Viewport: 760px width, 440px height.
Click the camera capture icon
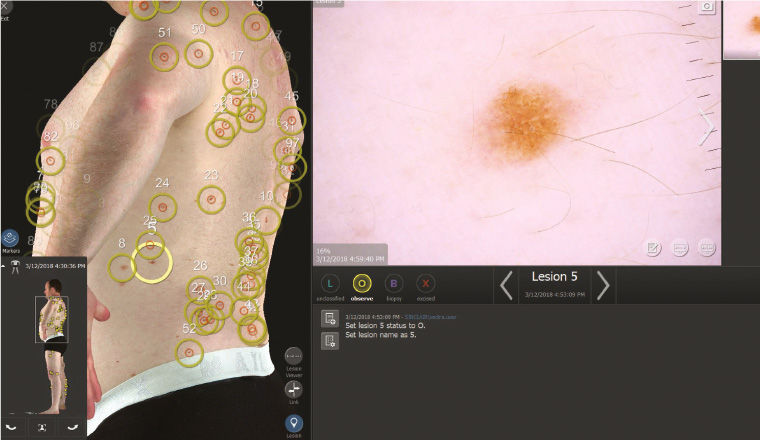click(x=707, y=6)
